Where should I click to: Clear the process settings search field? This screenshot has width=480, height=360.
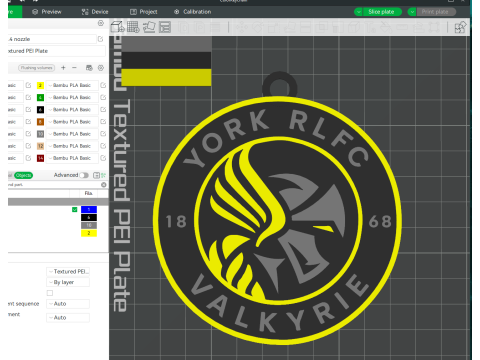pos(104,185)
